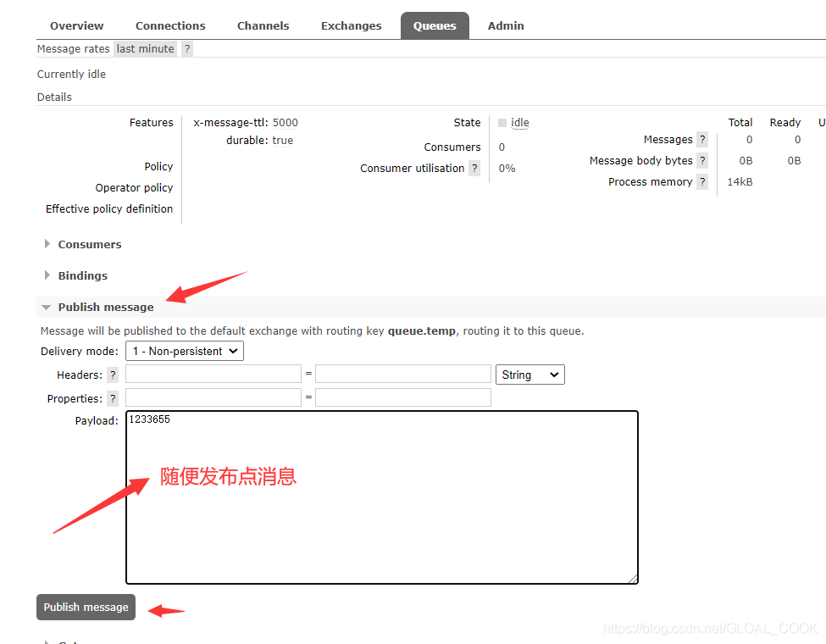Focus the Properties key input field
The height and width of the screenshot is (644, 826).
coord(213,397)
